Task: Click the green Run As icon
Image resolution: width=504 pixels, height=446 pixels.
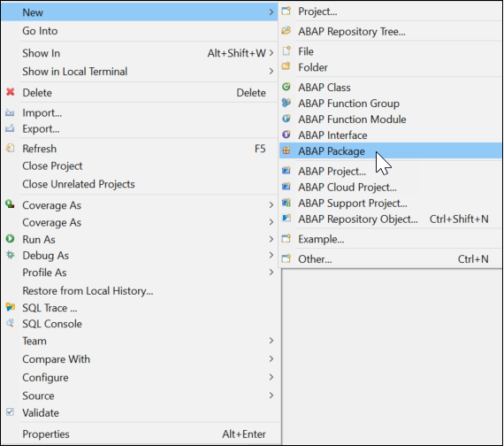Action: coord(11,239)
